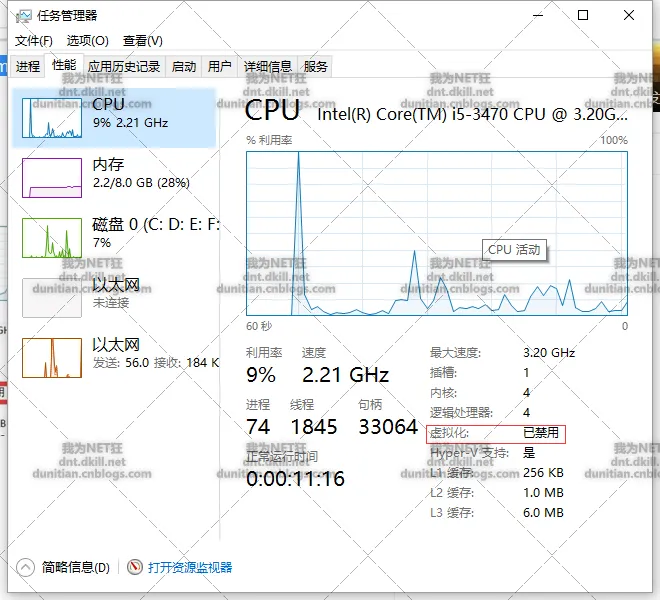Click the 插槽 label
The image size is (660, 600).
443,373
